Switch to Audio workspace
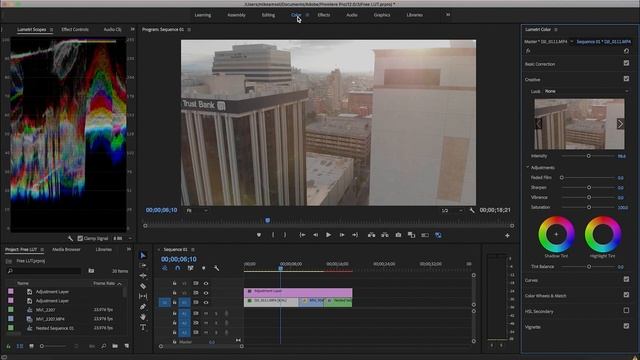Viewport: 640px width, 360px height. pyautogui.click(x=352, y=15)
